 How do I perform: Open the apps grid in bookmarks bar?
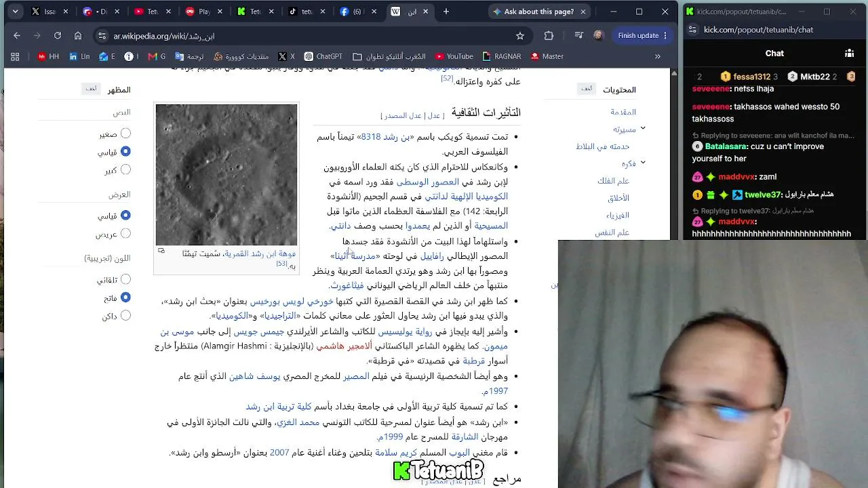pyautogui.click(x=15, y=56)
